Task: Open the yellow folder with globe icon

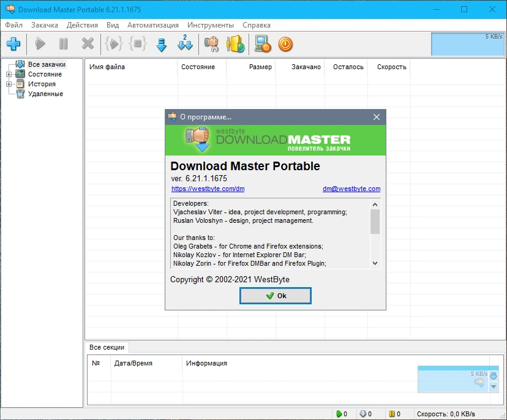Action: point(235,43)
